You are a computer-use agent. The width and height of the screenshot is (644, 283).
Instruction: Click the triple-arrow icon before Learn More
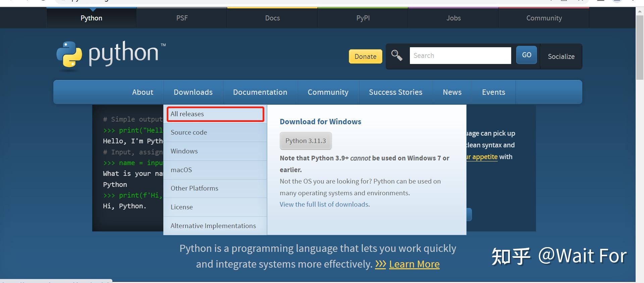click(x=380, y=264)
